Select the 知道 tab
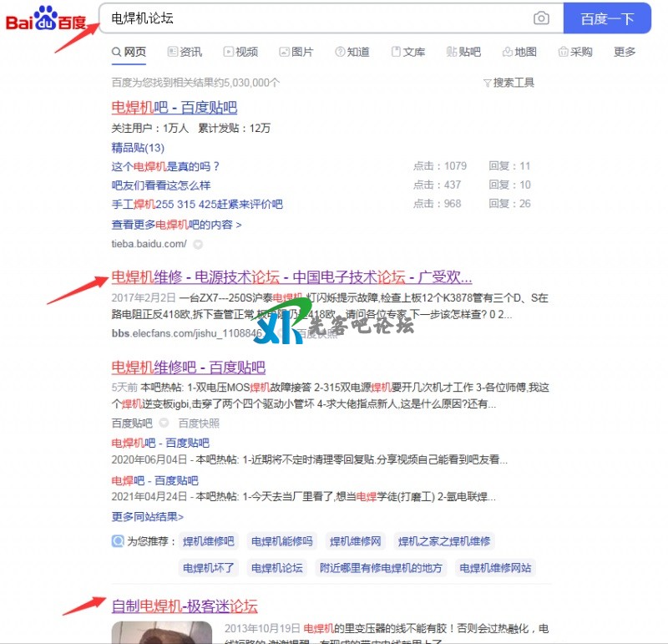The width and height of the screenshot is (668, 644). tap(352, 52)
